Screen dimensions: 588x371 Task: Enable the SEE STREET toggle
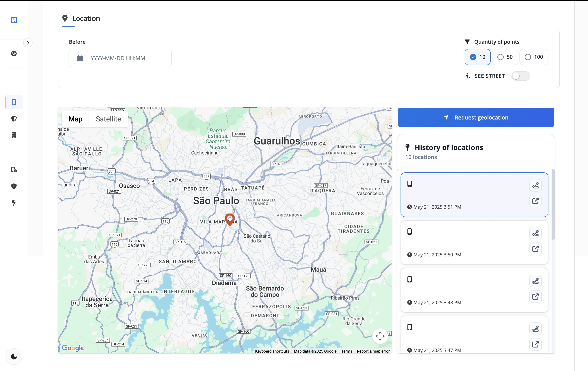tap(521, 76)
